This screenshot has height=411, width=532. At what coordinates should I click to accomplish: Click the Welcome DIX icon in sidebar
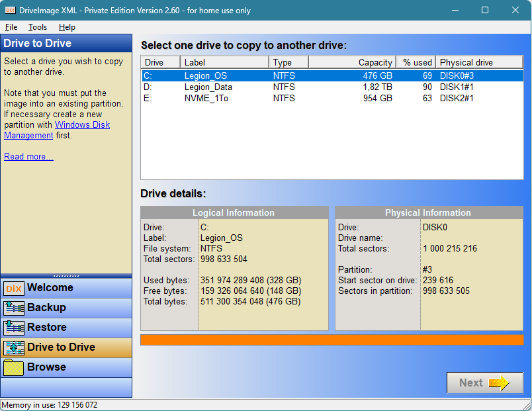tap(14, 288)
